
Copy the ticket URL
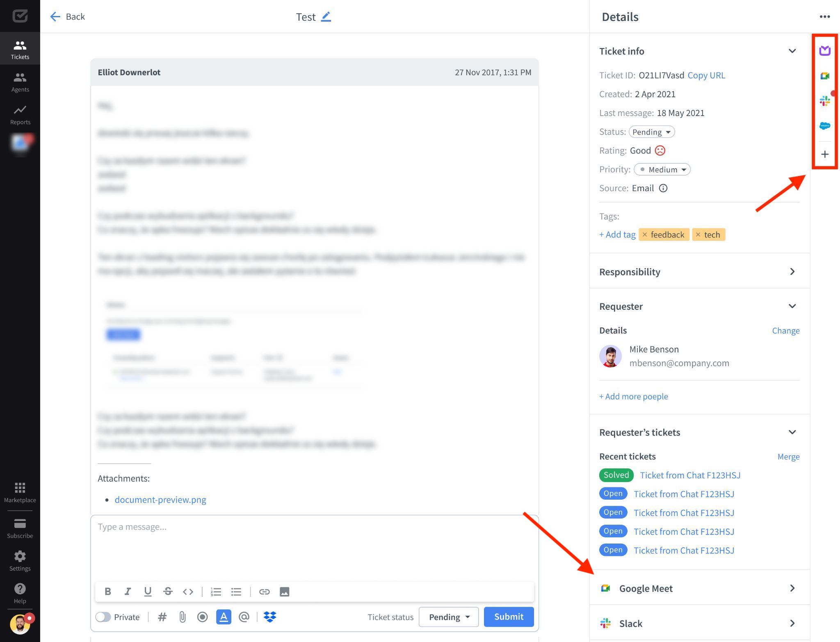point(706,75)
